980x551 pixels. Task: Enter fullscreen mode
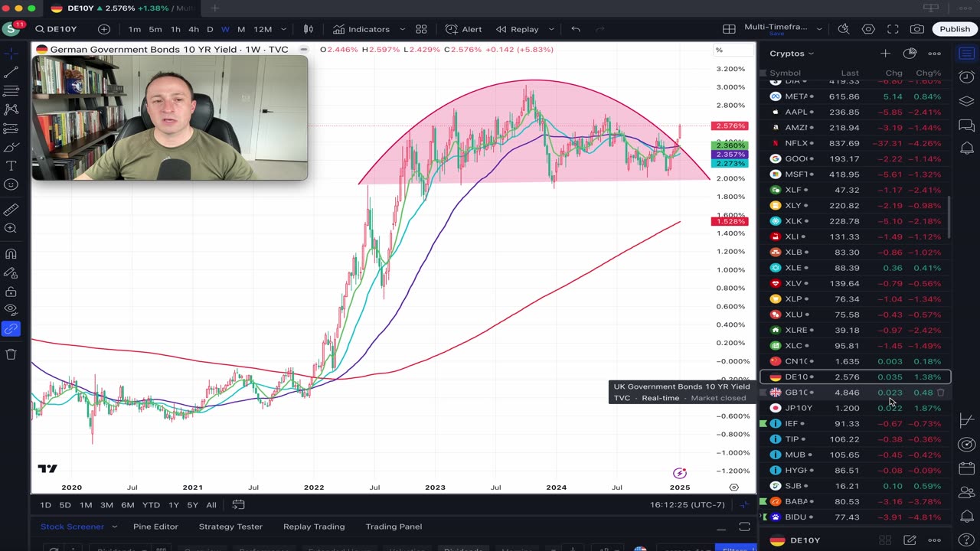(x=893, y=29)
